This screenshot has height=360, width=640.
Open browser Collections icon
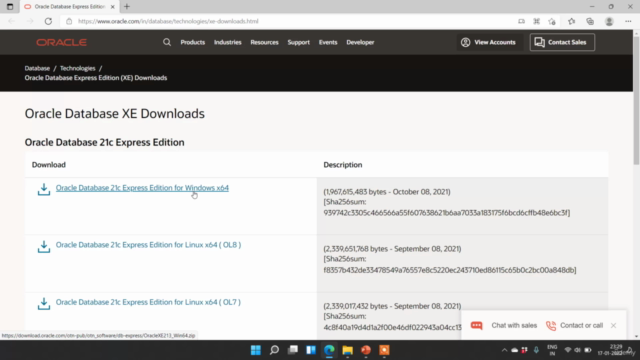coord(590,21)
